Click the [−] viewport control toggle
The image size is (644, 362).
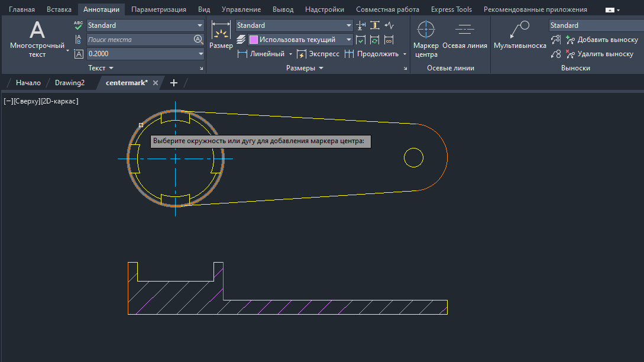click(8, 101)
